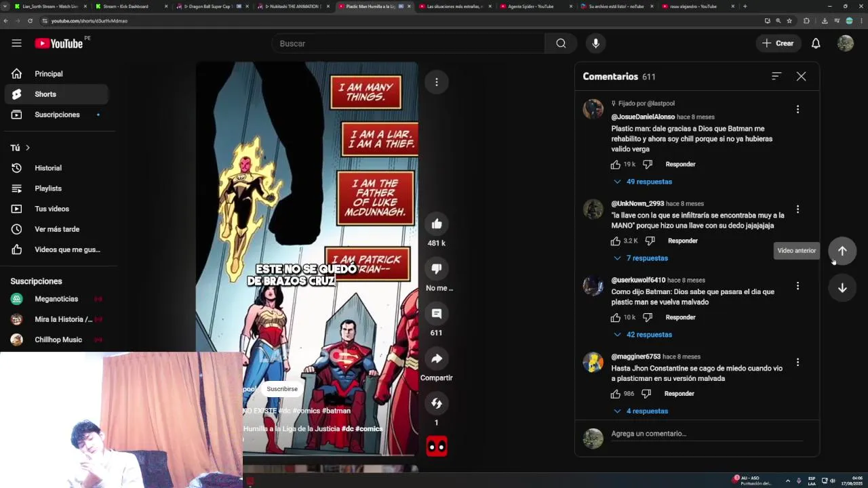Click the Agrega un comentario field
The image size is (868, 488).
pos(706,434)
